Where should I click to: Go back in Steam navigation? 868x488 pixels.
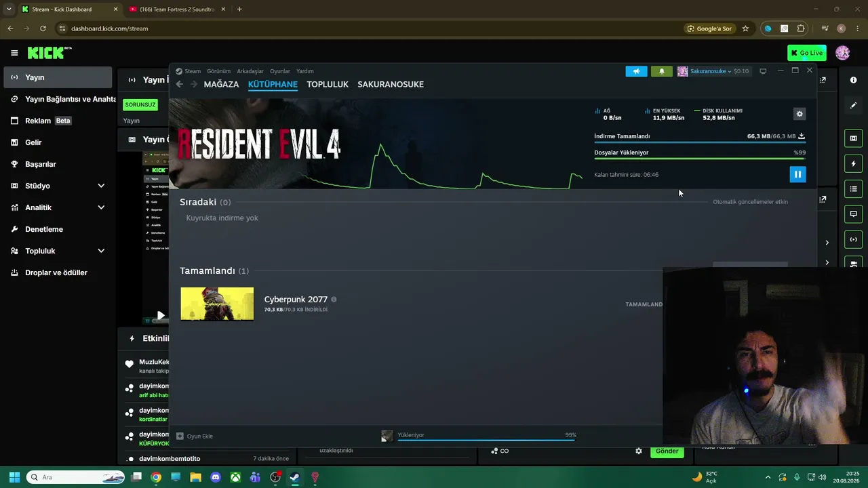pyautogui.click(x=180, y=84)
